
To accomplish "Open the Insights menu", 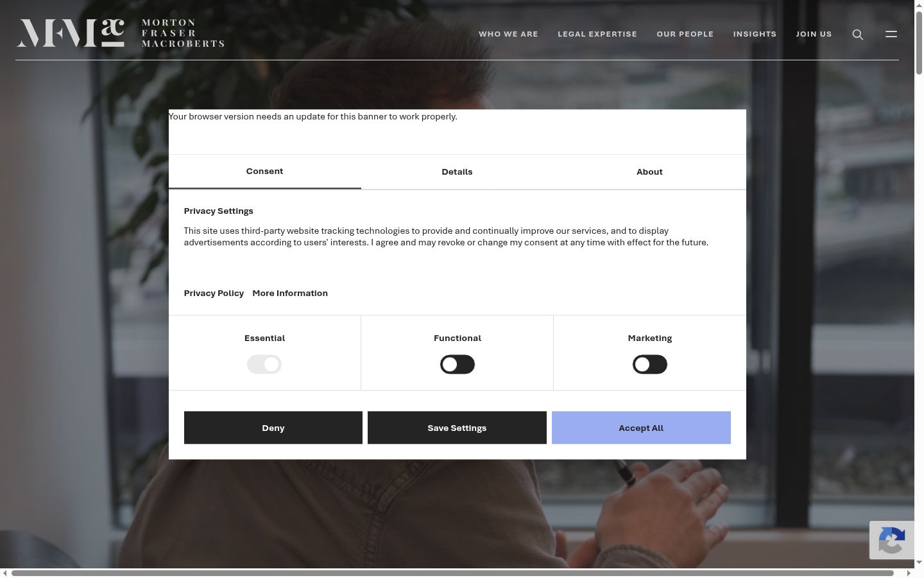I will [755, 34].
